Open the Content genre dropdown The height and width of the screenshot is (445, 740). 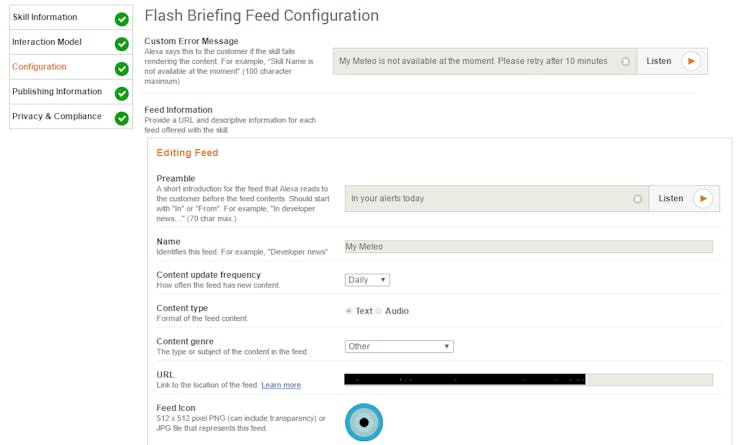(399, 346)
